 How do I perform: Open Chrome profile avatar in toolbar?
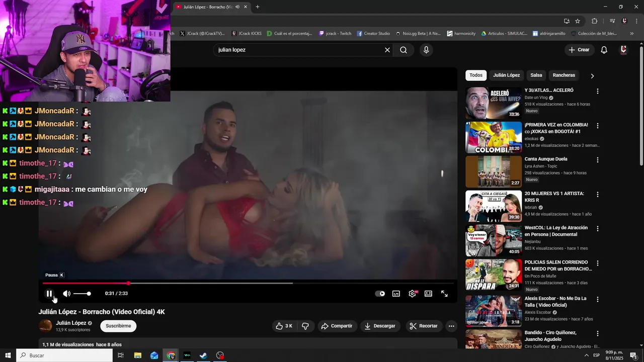tap(624, 21)
